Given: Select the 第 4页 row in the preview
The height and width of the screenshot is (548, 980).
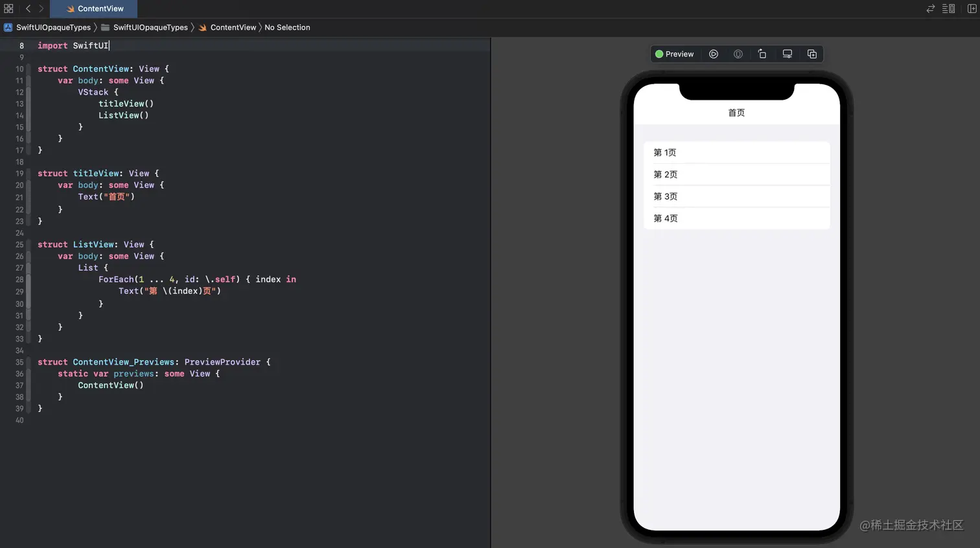Looking at the screenshot, I should click(737, 218).
